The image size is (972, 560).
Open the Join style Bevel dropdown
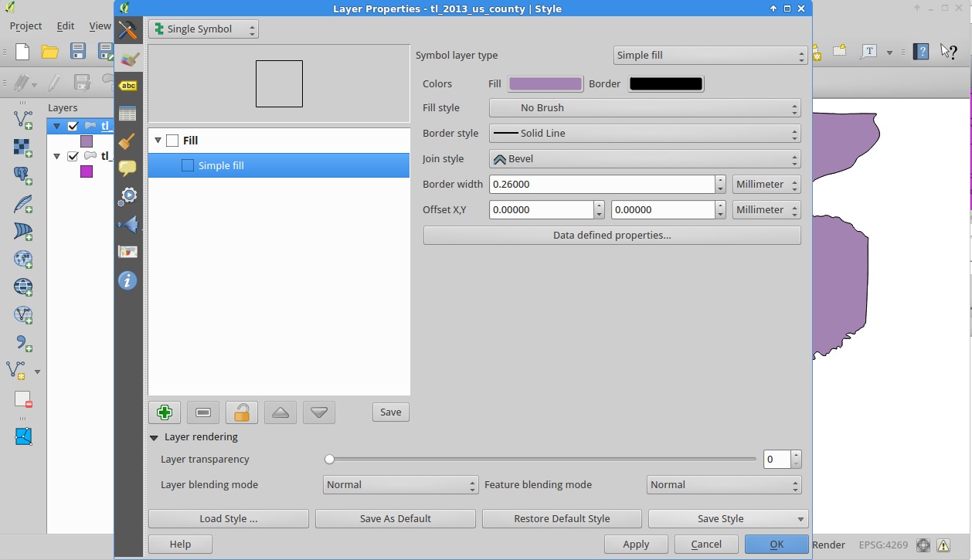[x=644, y=159]
